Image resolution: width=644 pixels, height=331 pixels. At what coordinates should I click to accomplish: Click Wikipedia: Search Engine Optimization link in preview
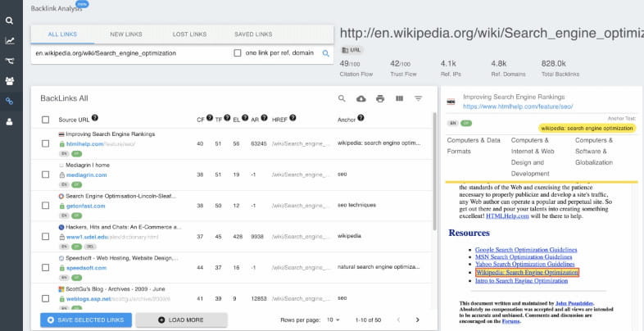[x=527, y=273]
